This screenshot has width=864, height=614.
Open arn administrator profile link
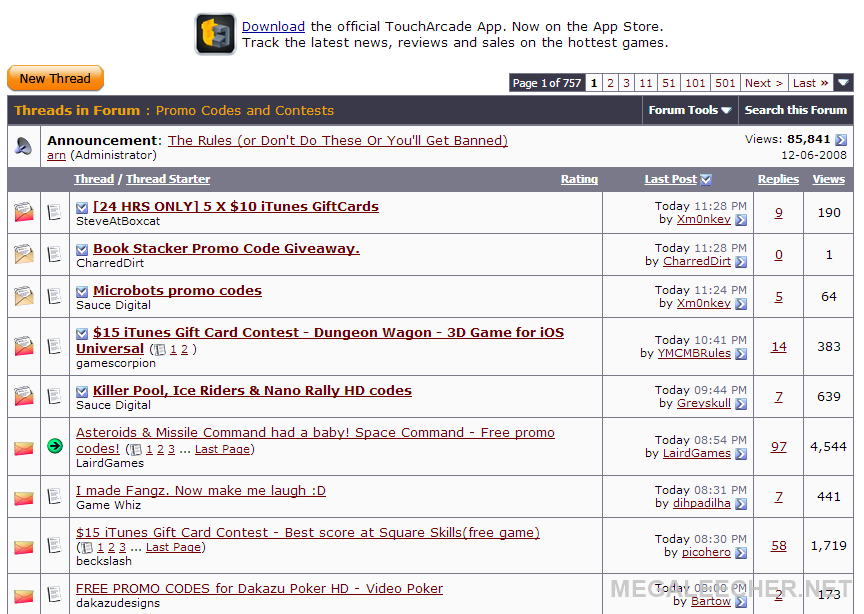click(56, 155)
